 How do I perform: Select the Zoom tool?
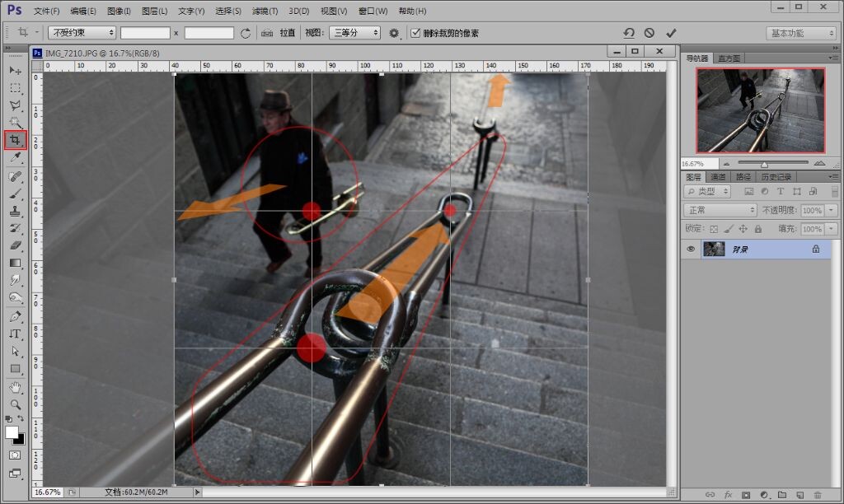[15, 404]
